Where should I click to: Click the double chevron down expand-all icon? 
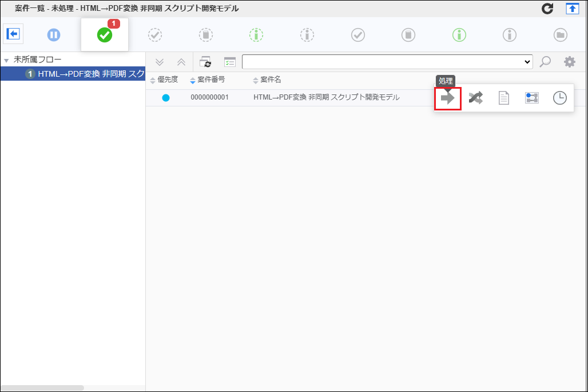(x=160, y=62)
